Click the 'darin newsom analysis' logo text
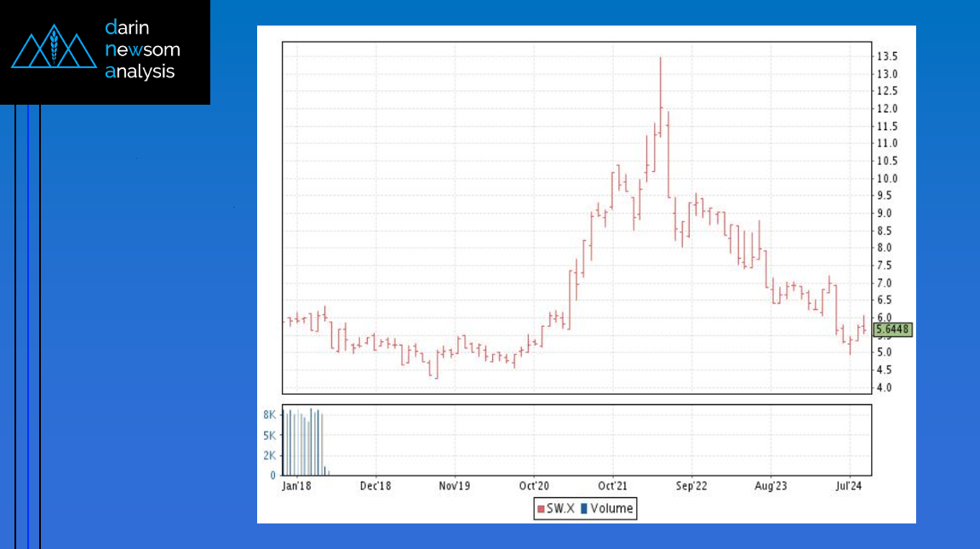 [142, 49]
